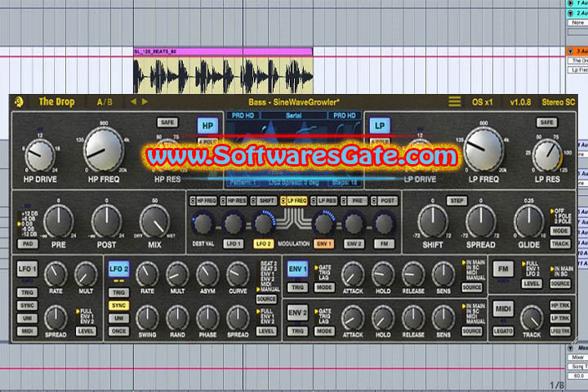Open the Bass - SineWaveGrowler preset menu

click(x=294, y=102)
